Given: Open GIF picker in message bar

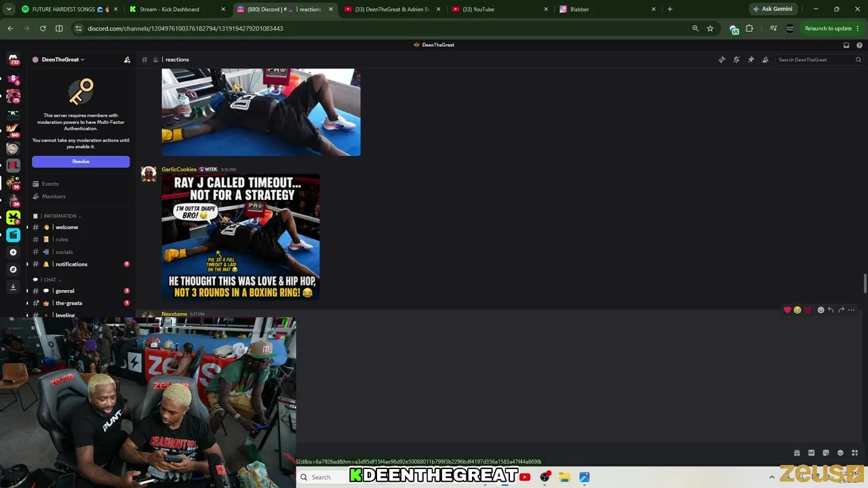Looking at the screenshot, I should pyautogui.click(x=811, y=453).
